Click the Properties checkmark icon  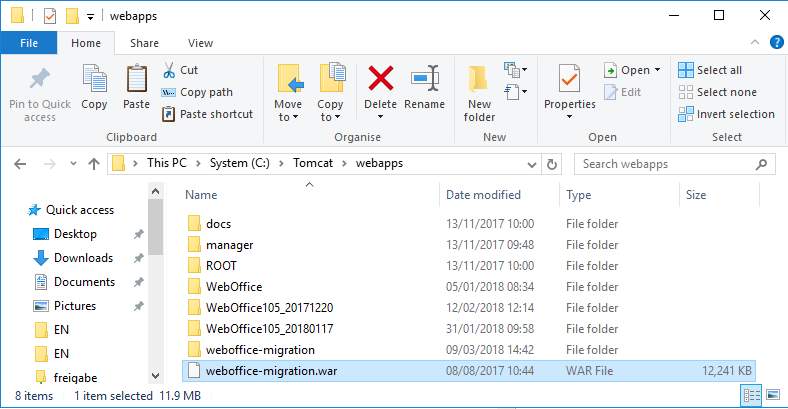tap(569, 79)
